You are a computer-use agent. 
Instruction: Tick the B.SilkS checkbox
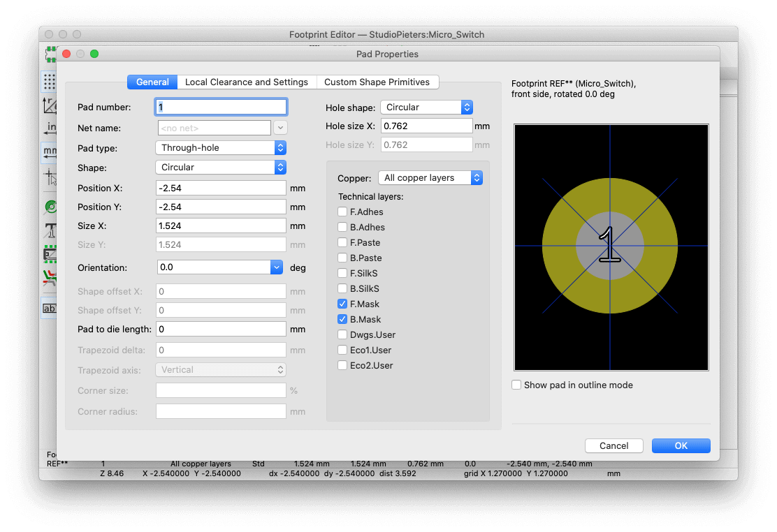(x=342, y=289)
